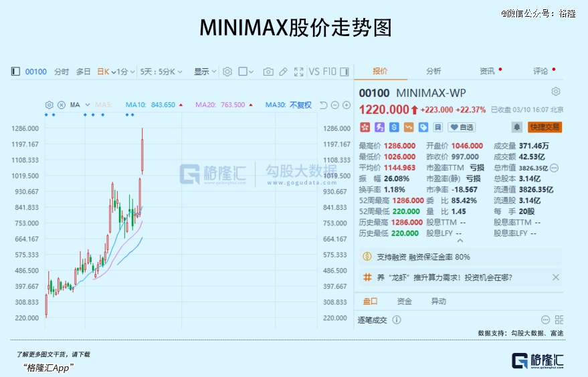
Task: Click the price alert bell icon
Action: point(517,127)
